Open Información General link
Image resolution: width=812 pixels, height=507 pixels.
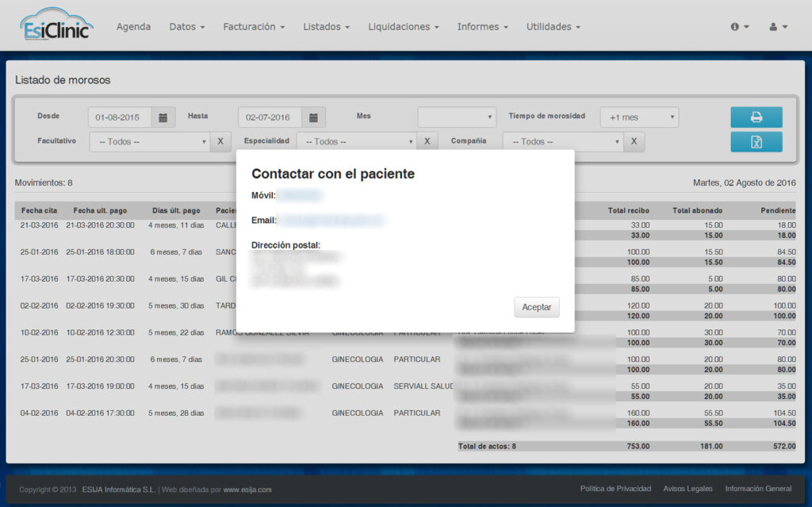point(758,488)
